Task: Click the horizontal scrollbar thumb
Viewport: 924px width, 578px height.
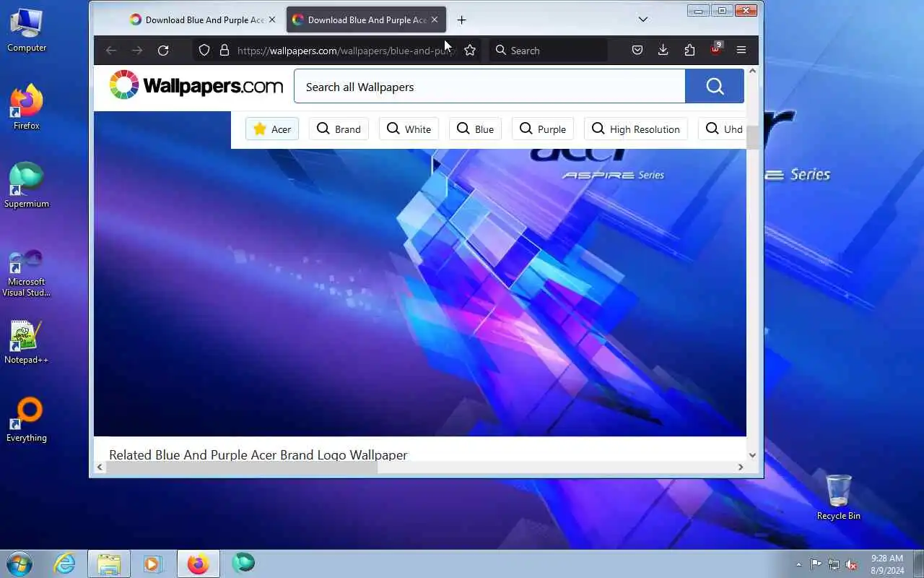Action: pyautogui.click(x=242, y=467)
